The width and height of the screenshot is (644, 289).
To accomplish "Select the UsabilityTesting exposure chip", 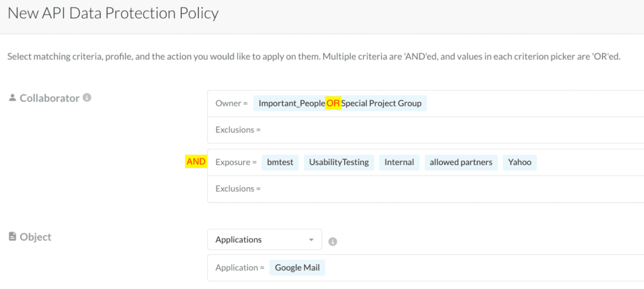I will (x=339, y=162).
